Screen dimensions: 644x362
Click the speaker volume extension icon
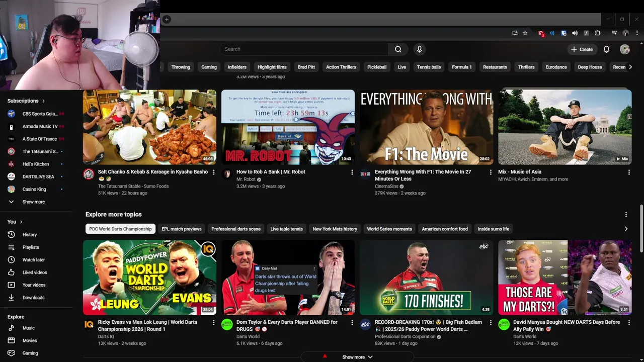[x=575, y=33]
